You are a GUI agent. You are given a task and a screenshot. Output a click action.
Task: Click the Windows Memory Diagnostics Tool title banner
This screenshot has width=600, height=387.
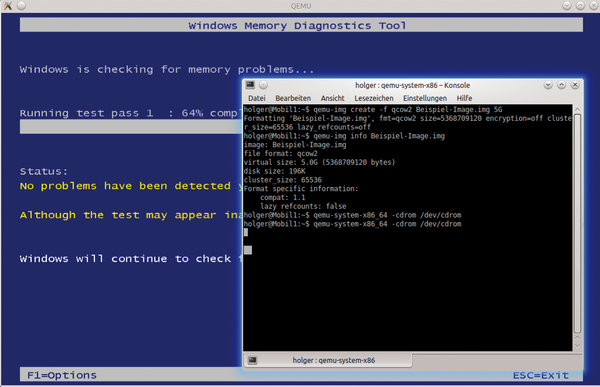302,25
